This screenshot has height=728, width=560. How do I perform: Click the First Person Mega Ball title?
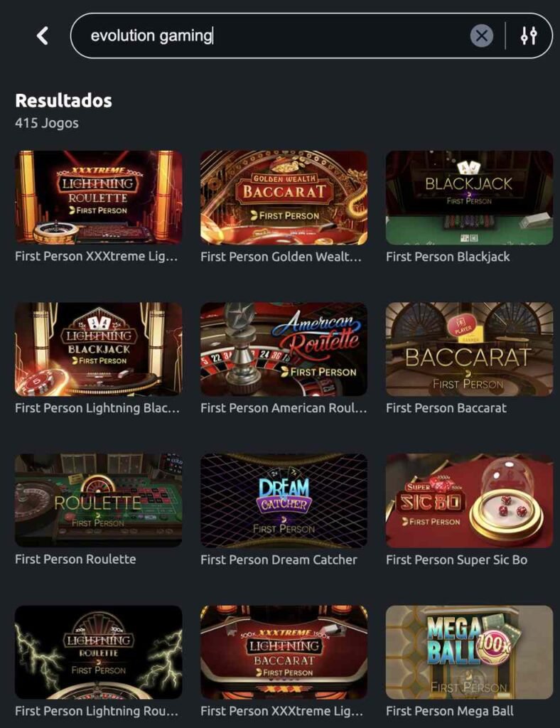click(450, 711)
